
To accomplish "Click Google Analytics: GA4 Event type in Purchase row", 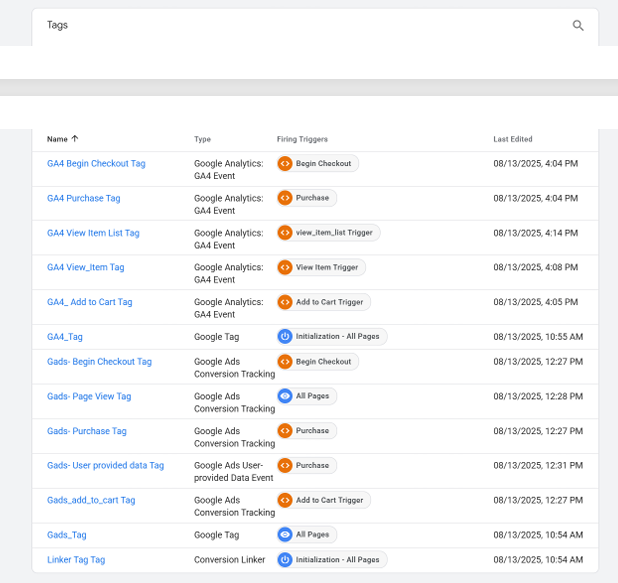I will coord(229,204).
